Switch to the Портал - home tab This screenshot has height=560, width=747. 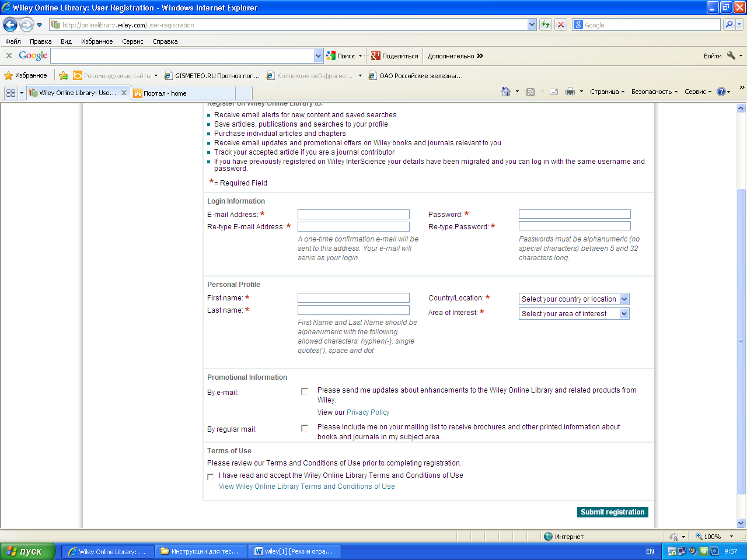click(x=183, y=93)
